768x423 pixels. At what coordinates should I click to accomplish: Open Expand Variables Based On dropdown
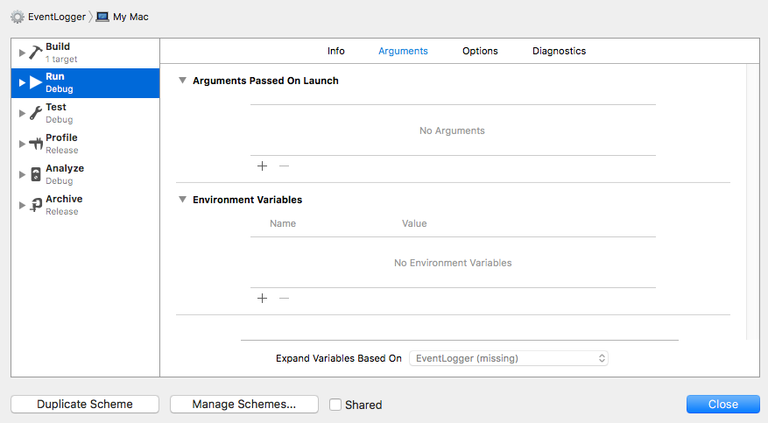pos(509,358)
